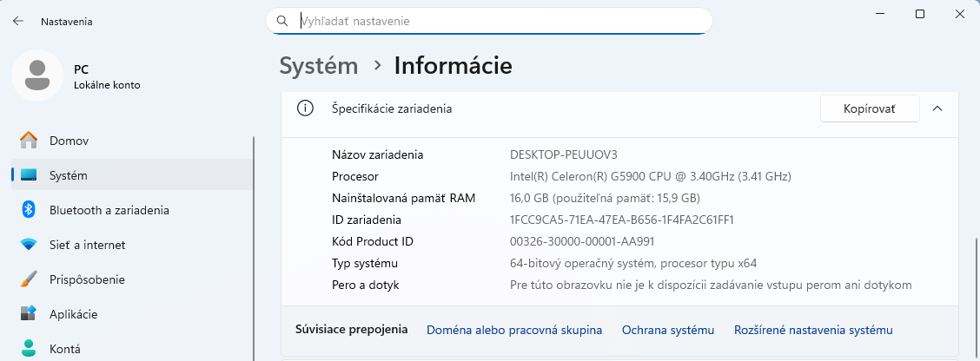
Task: Click the search magnifier icon
Action: pyautogui.click(x=281, y=21)
